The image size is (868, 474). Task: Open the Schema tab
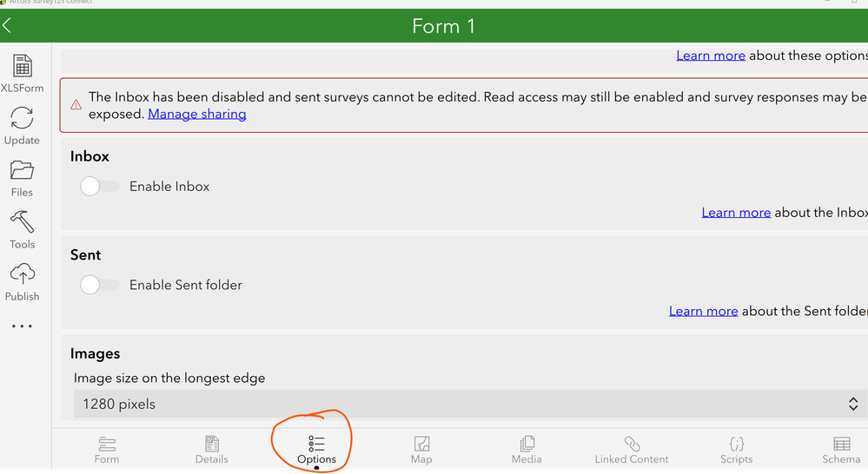tap(841, 450)
